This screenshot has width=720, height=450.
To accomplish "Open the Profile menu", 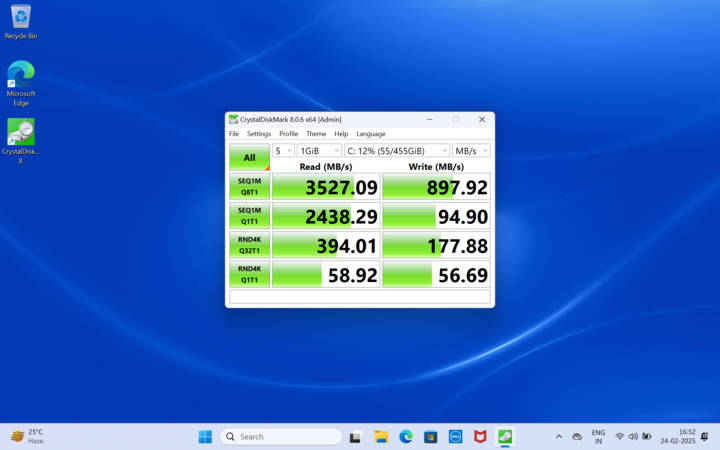I will click(289, 134).
